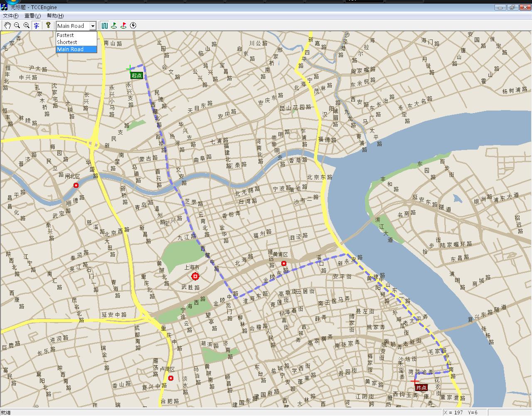Click the zoom in magnifier
This screenshot has height=416, width=532.
[x=27, y=26]
